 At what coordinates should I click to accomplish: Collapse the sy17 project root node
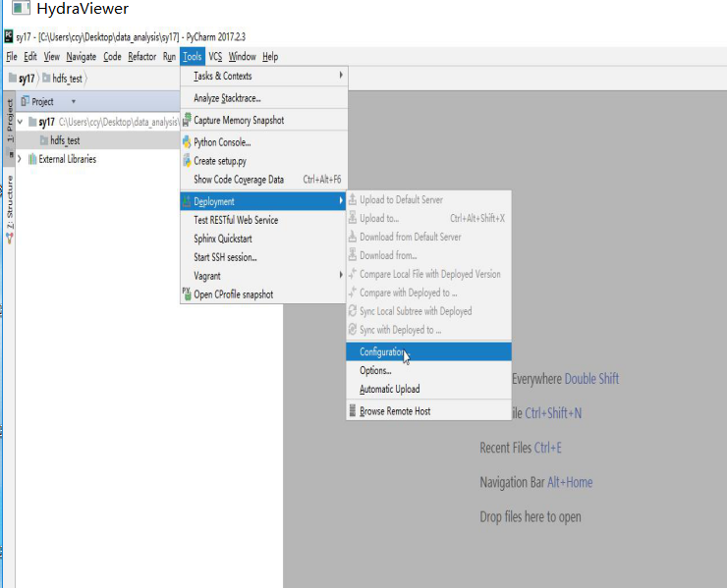(19, 122)
